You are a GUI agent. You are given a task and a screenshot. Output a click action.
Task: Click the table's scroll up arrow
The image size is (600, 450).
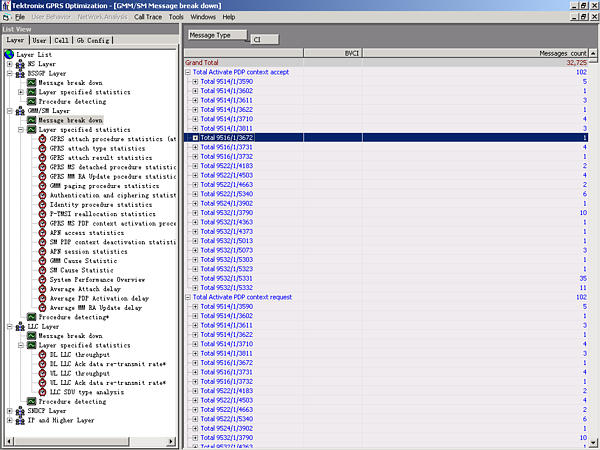tap(593, 53)
